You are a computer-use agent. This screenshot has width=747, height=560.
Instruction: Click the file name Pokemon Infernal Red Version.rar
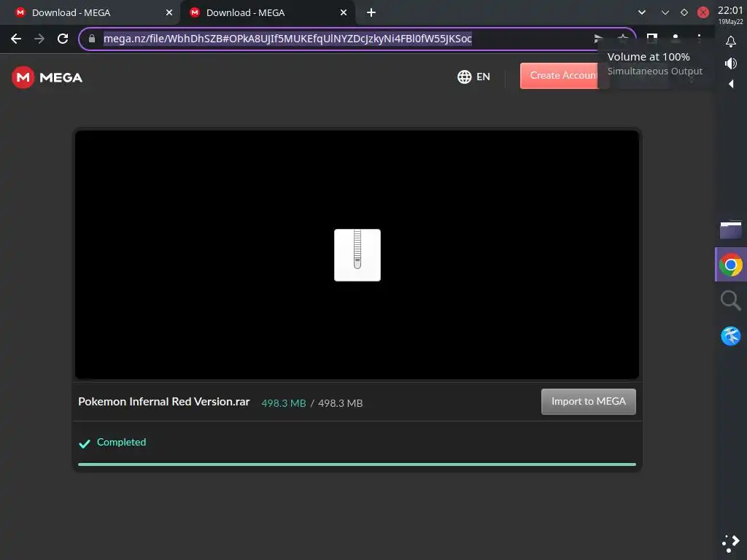pos(164,402)
